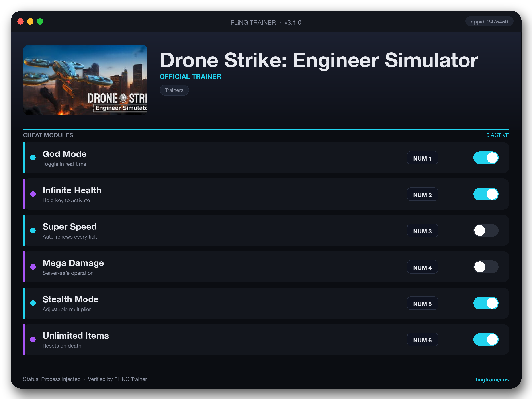
Task: Click the Auto-renews every tick description
Action: tap(70, 237)
